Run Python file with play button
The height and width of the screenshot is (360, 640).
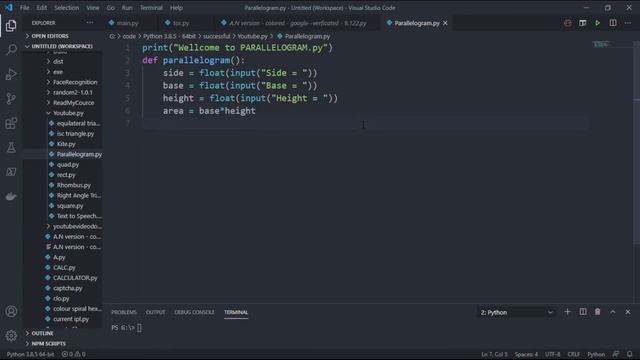[598, 23]
